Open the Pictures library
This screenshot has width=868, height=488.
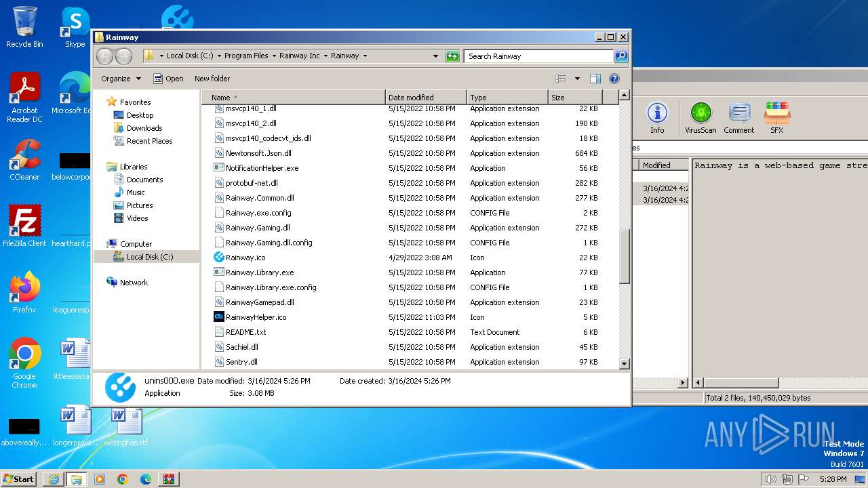(x=140, y=205)
